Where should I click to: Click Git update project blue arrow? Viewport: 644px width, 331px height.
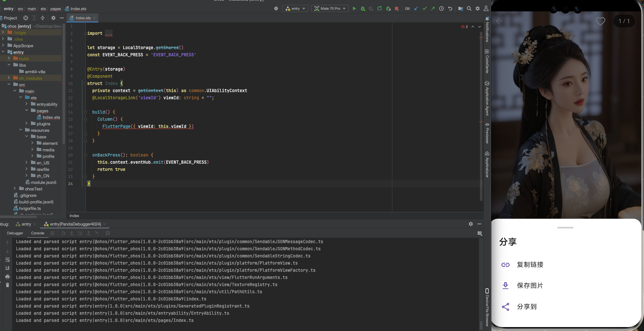tap(416, 8)
